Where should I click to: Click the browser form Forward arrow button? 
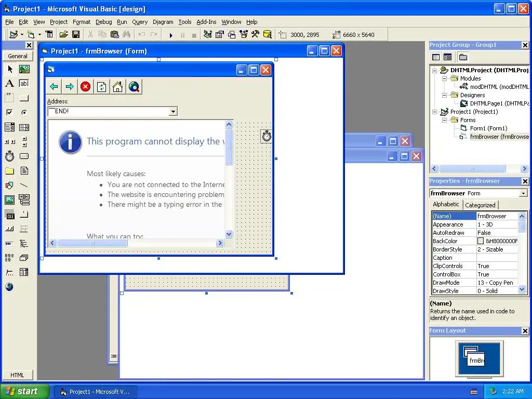click(x=70, y=87)
